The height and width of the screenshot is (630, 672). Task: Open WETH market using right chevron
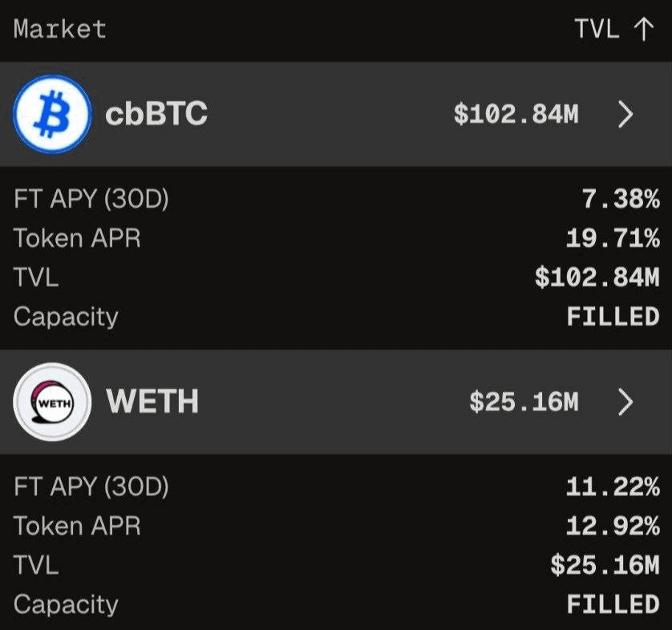tap(626, 402)
